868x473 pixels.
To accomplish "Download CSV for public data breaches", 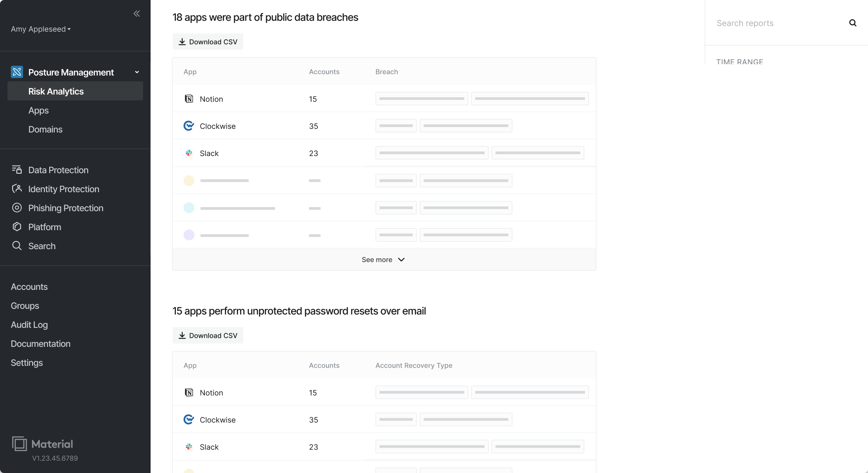I will [208, 42].
